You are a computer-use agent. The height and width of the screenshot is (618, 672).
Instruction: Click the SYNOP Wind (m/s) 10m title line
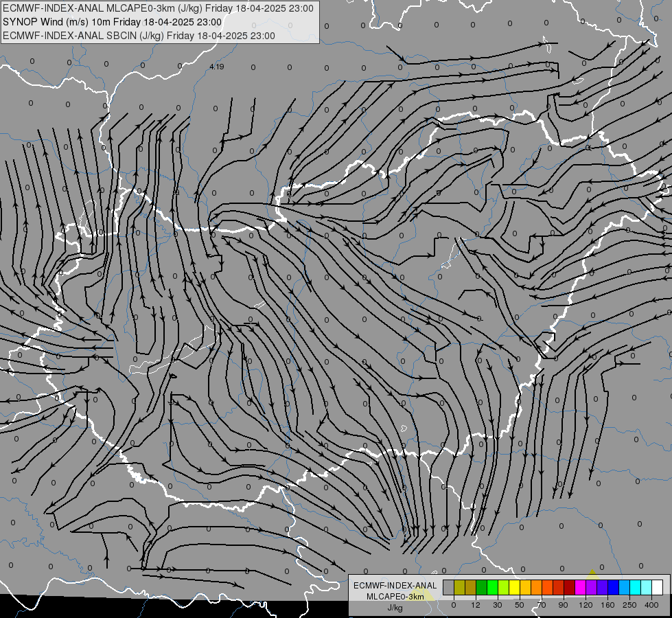click(x=113, y=22)
